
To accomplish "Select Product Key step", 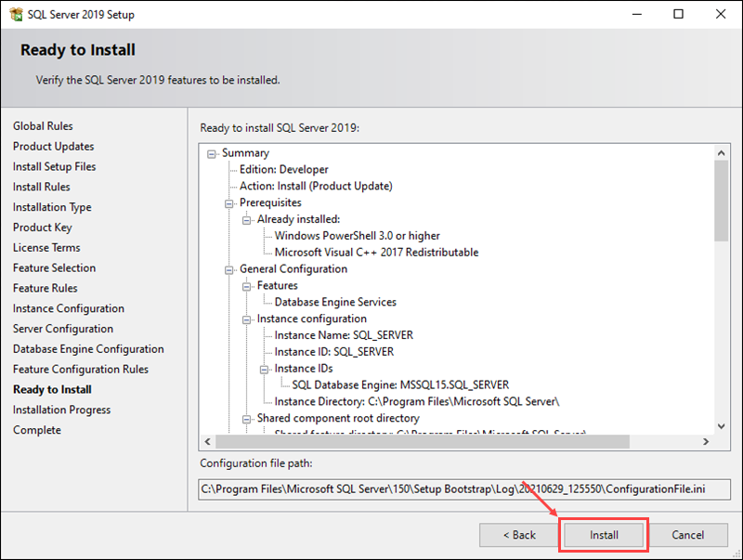I will point(43,228).
